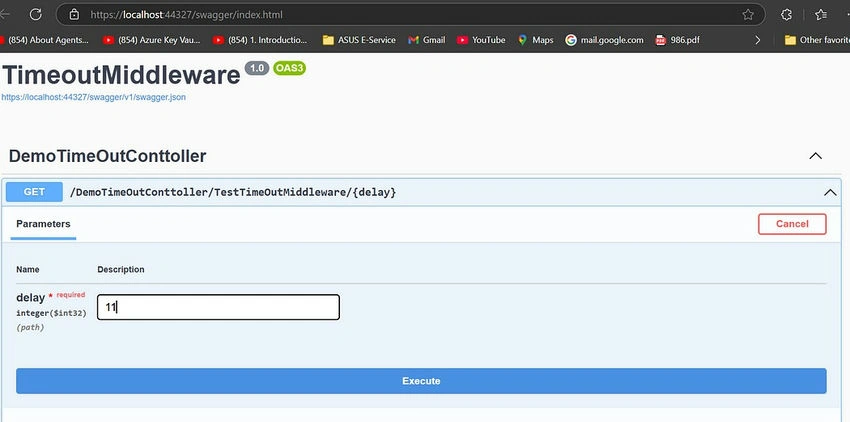Open the ASUS E-Service bookmark folder
Screen dimensions: 850x422
(359, 40)
